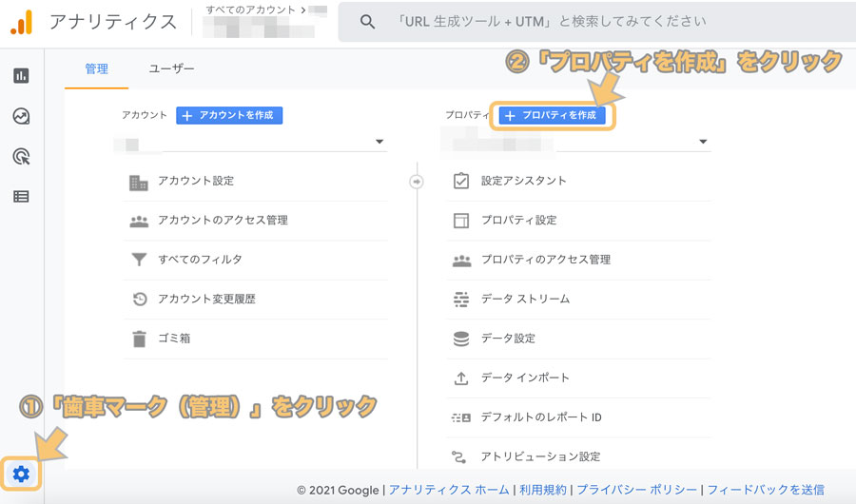The image size is (856, 504).
Task: Open アカウント設定
Action: pyautogui.click(x=196, y=181)
